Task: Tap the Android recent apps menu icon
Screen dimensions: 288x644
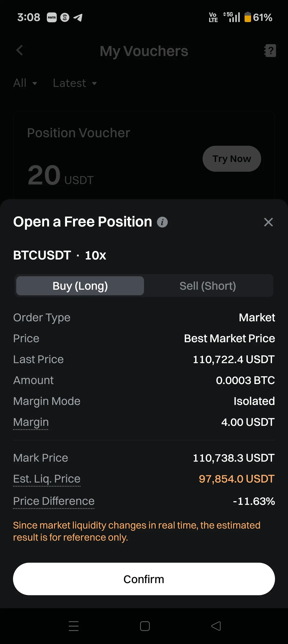Action: pos(73,626)
